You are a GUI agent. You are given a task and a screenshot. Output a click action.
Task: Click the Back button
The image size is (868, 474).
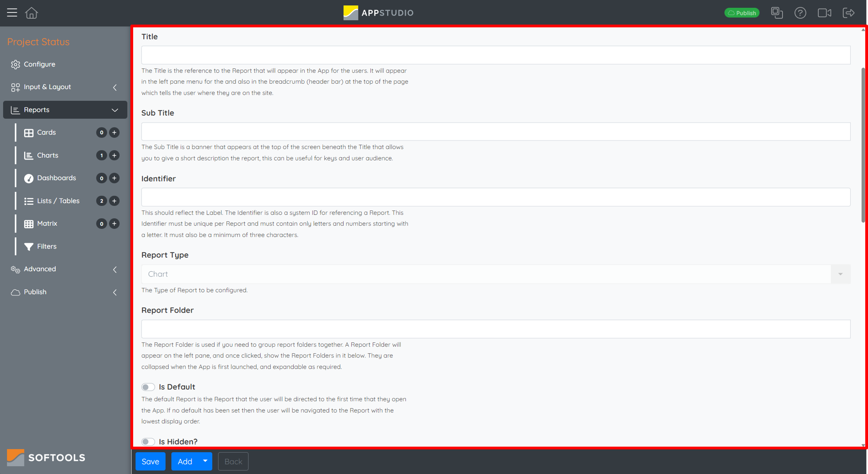[x=233, y=462]
